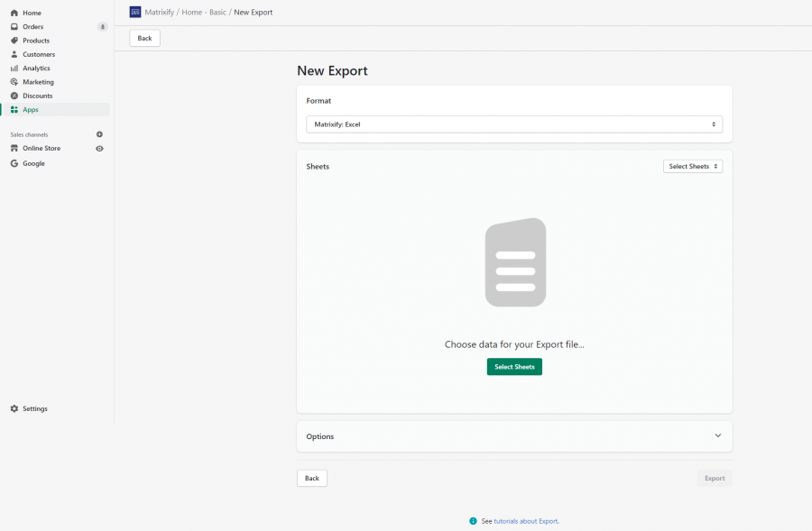
Task: Expand the Options section
Action: 514,436
